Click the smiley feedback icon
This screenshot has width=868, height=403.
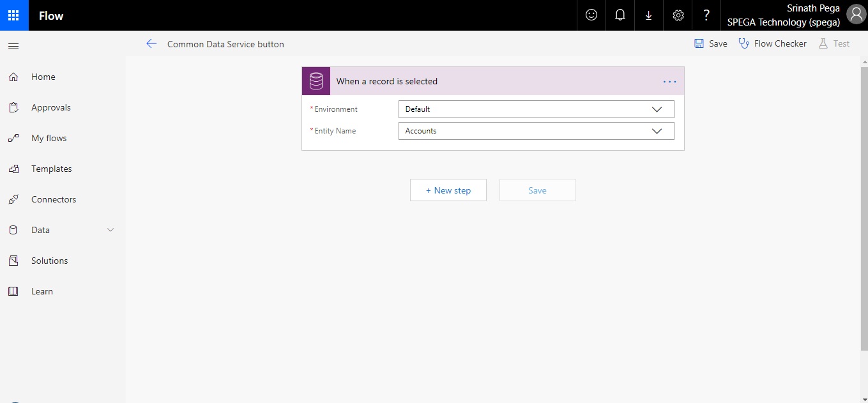591,15
